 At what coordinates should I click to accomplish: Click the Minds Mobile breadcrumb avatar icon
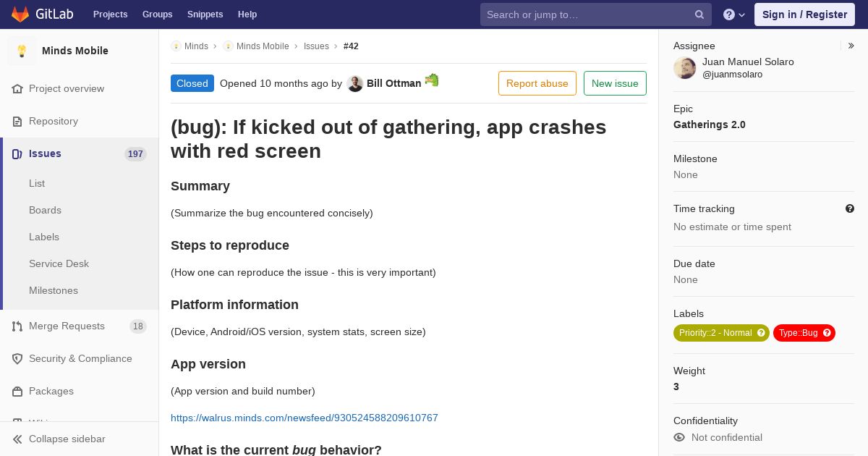pos(228,46)
